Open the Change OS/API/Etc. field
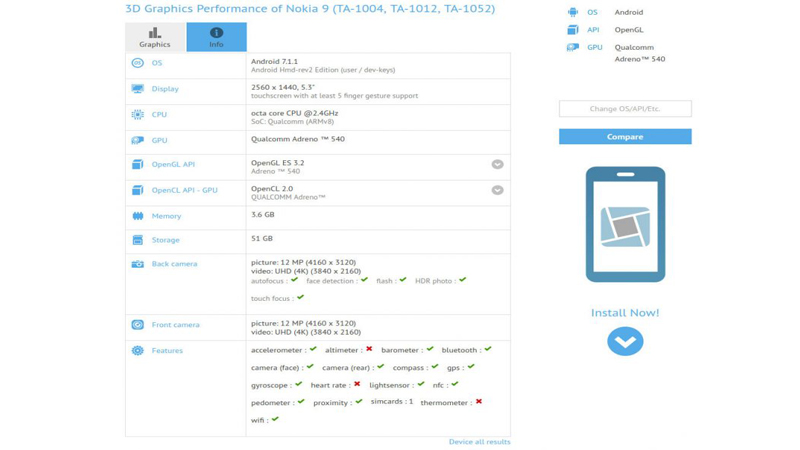Image resolution: width=800 pixels, height=450 pixels. click(x=625, y=109)
